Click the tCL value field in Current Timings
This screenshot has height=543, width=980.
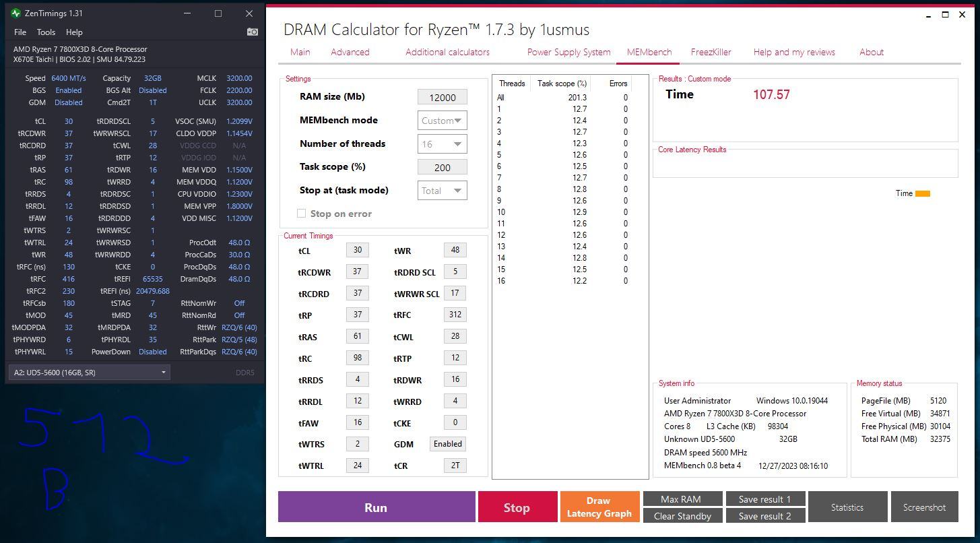pos(358,250)
